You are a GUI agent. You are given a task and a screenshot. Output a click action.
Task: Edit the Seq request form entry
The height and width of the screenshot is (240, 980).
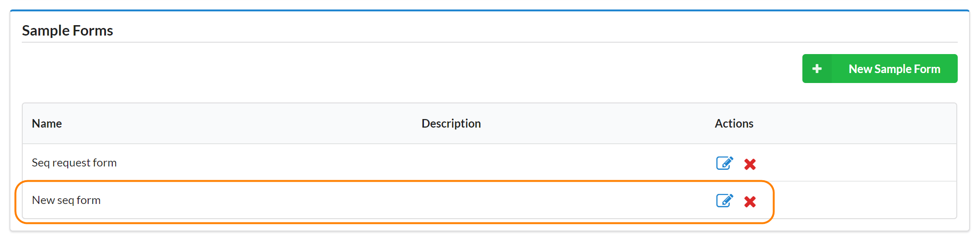click(x=724, y=163)
